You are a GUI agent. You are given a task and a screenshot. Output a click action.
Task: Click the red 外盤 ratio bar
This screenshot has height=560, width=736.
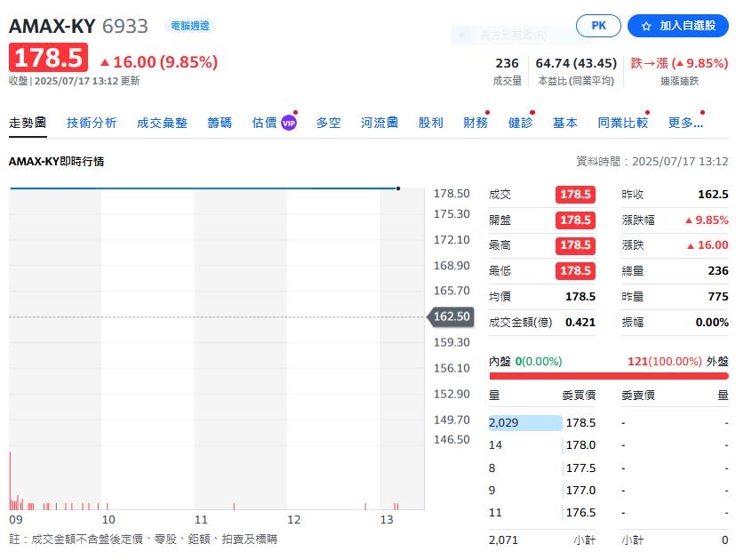click(x=609, y=376)
